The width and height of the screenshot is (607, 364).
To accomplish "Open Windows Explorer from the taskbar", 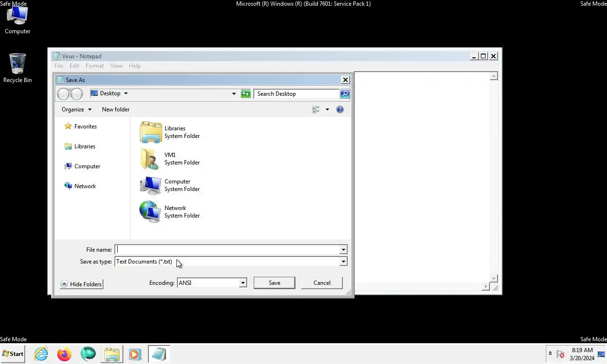I will [112, 354].
